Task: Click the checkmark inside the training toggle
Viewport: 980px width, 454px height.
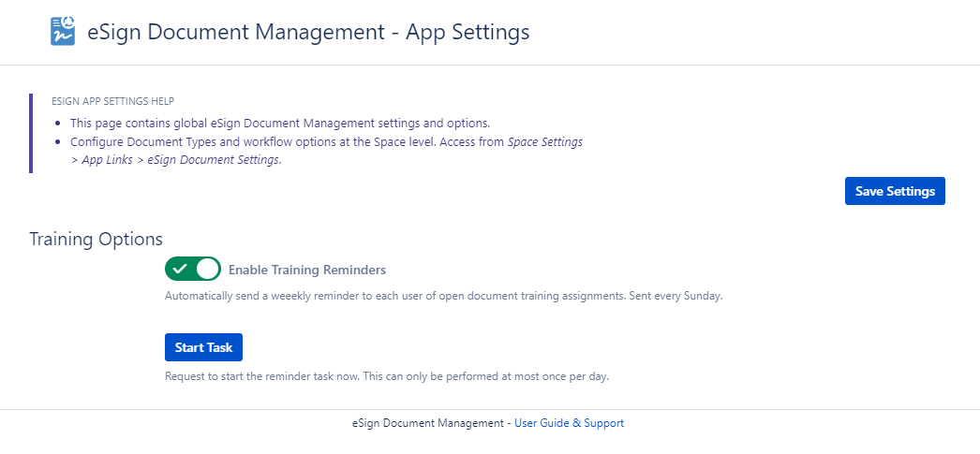Action: 180,270
